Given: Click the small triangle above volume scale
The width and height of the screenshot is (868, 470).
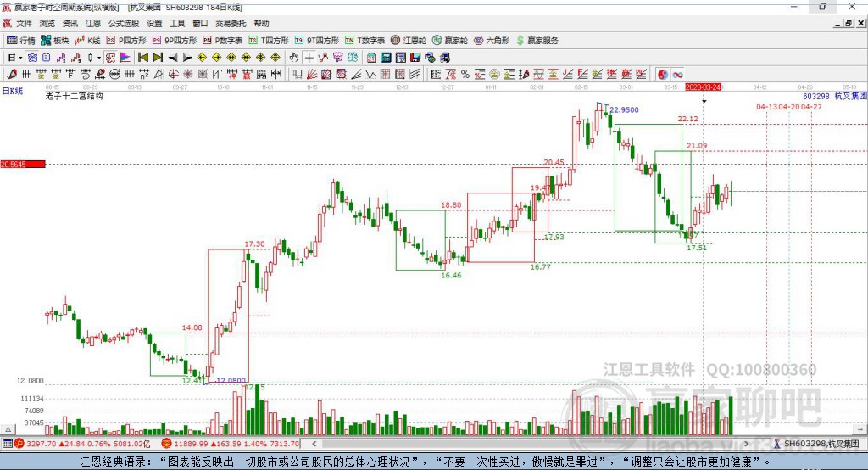Looking at the screenshot, I should (x=8, y=429).
